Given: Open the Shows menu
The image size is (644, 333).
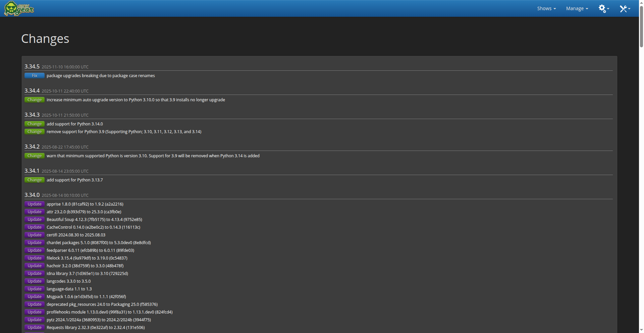Looking at the screenshot, I should point(546,8).
